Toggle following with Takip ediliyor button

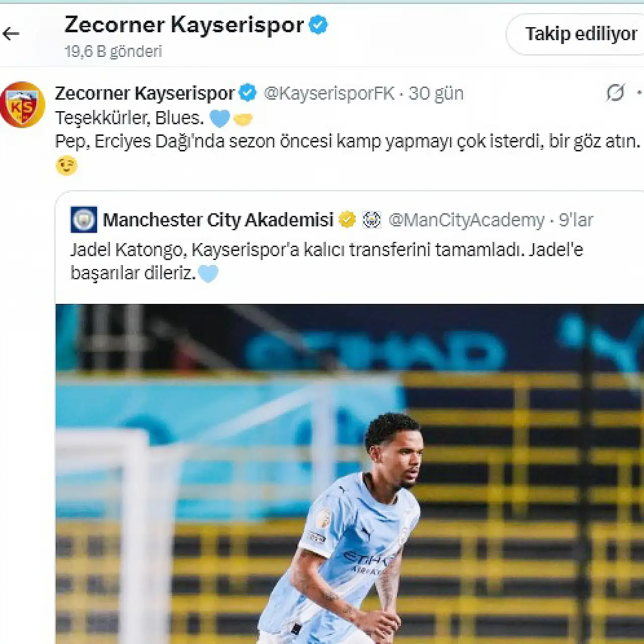576,34
